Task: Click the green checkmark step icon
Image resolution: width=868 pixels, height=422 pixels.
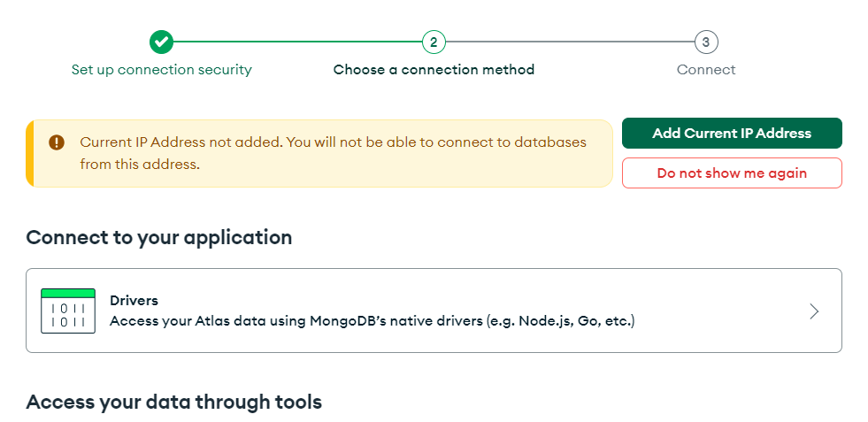Action: pos(161,42)
